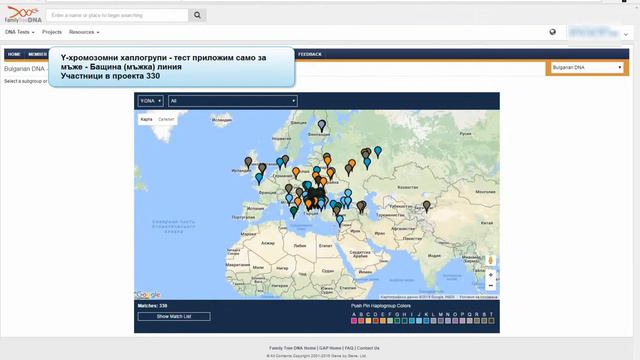This screenshot has height=360, width=640.
Task: Click the Matches: 330 text
Action: [x=153, y=306]
